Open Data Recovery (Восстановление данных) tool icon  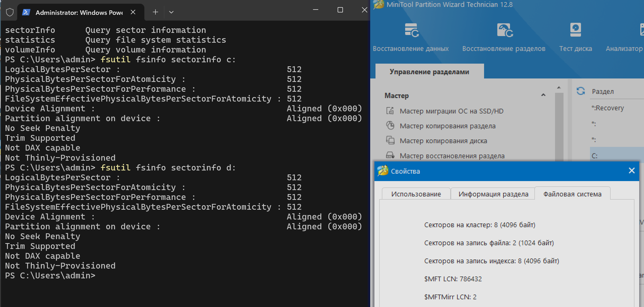click(411, 30)
